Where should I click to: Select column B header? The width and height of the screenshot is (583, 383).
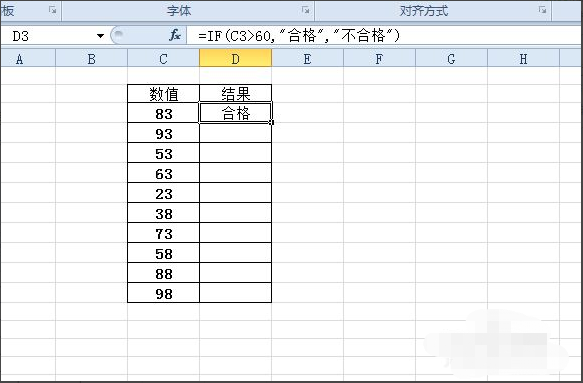[91, 59]
